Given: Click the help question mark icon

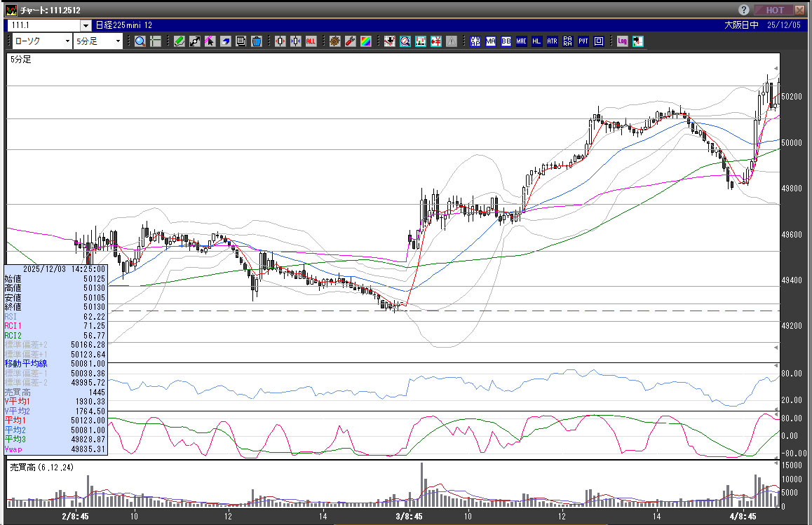Looking at the screenshot, I should pyautogui.click(x=744, y=10).
